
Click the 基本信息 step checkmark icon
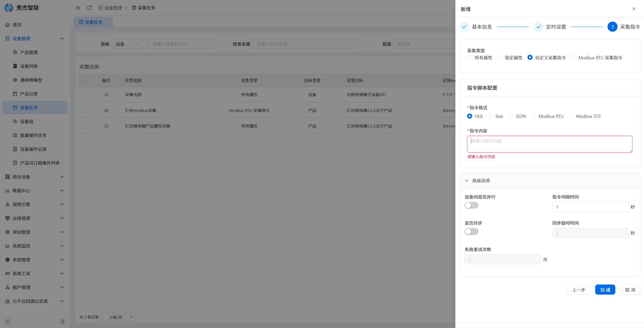(464, 27)
